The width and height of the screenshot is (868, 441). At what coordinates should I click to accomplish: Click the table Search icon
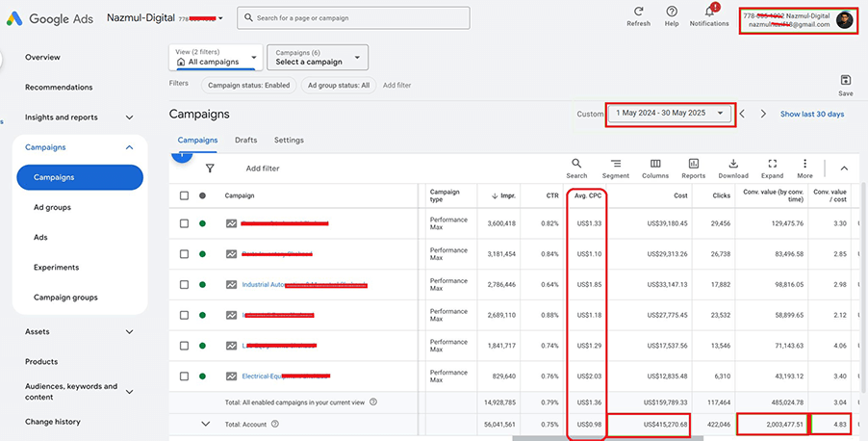(x=576, y=164)
